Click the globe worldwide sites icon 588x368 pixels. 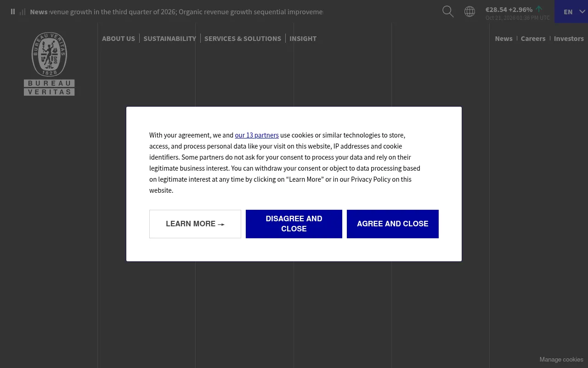pos(469,11)
